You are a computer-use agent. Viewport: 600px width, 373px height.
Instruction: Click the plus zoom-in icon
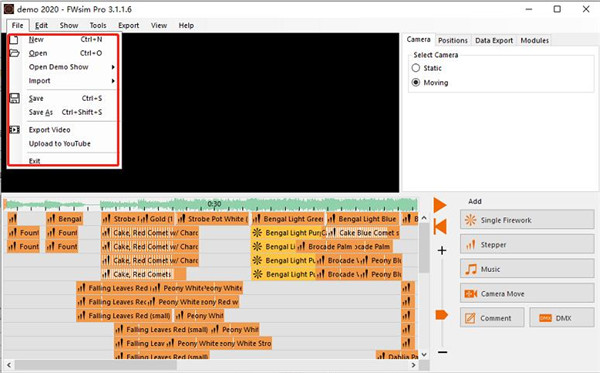click(x=442, y=251)
